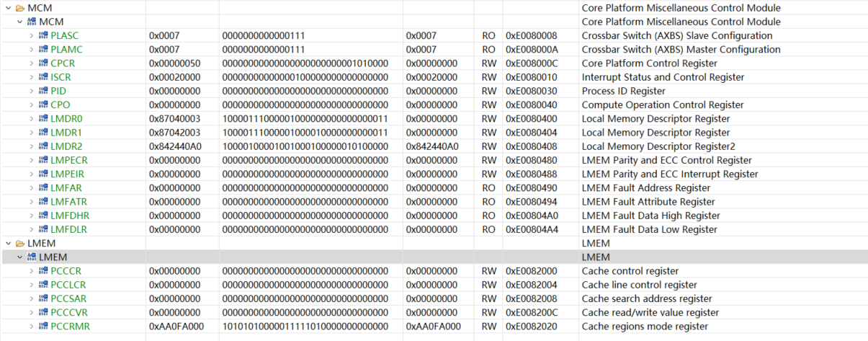Click the LMDR0 register icon
This screenshot has height=341, width=868.
coord(43,119)
